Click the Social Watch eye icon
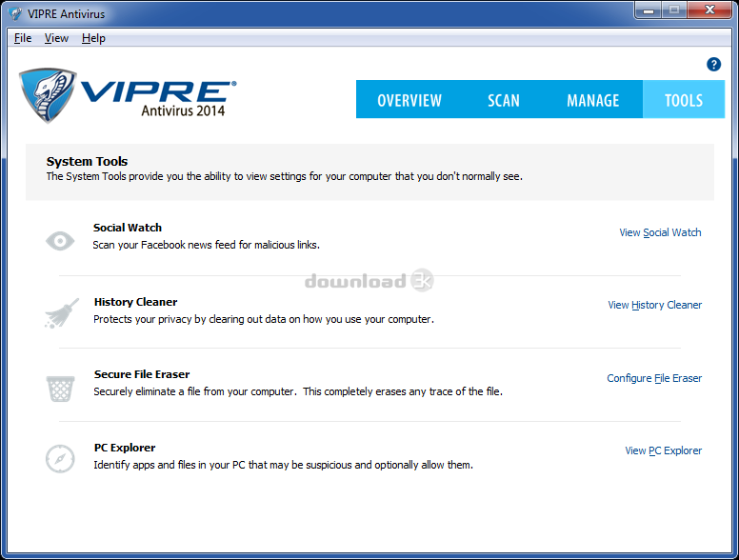This screenshot has width=739, height=560. (x=60, y=241)
